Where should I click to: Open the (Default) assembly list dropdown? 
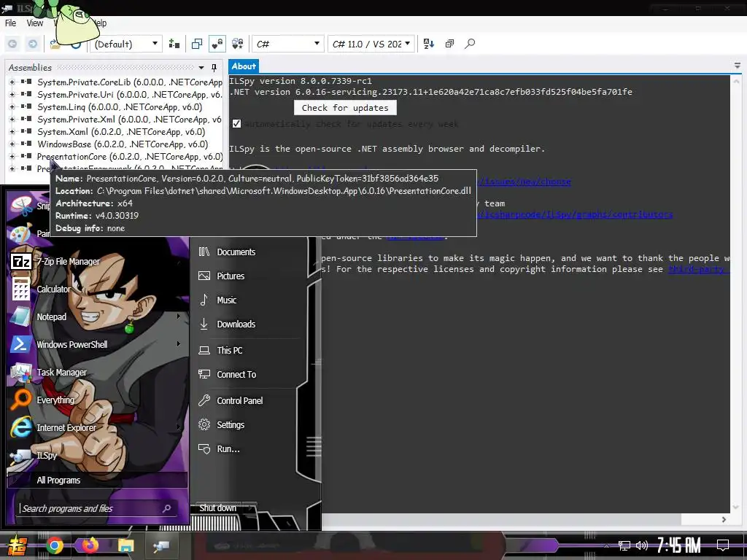click(125, 44)
